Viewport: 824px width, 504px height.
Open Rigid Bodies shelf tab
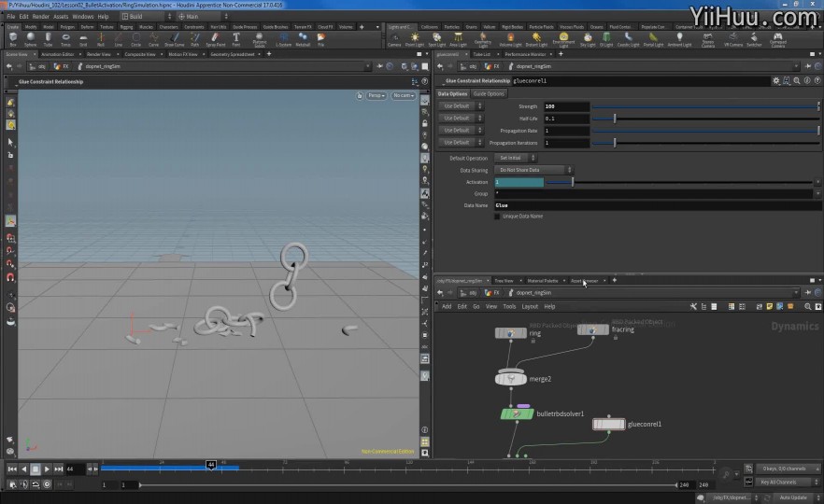point(512,27)
